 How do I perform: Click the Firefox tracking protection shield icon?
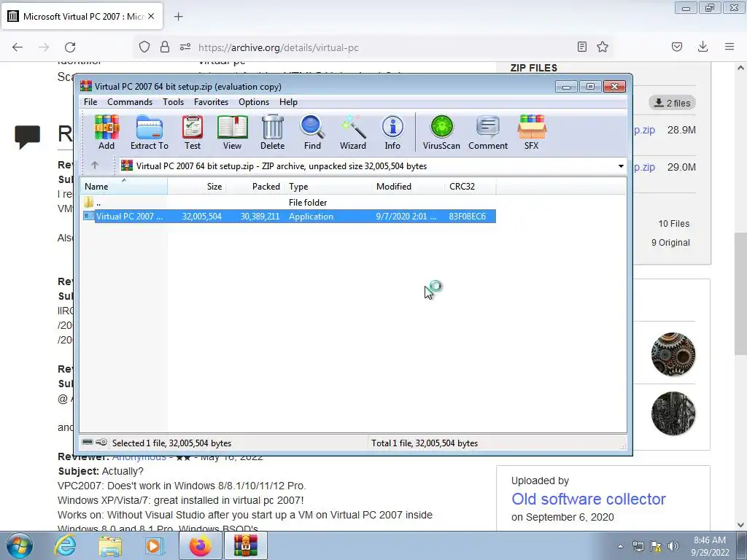[144, 47]
